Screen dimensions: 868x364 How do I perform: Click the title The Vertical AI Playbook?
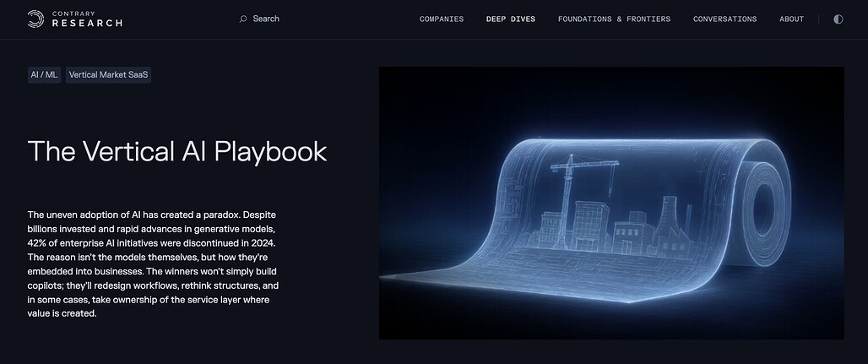(x=177, y=151)
